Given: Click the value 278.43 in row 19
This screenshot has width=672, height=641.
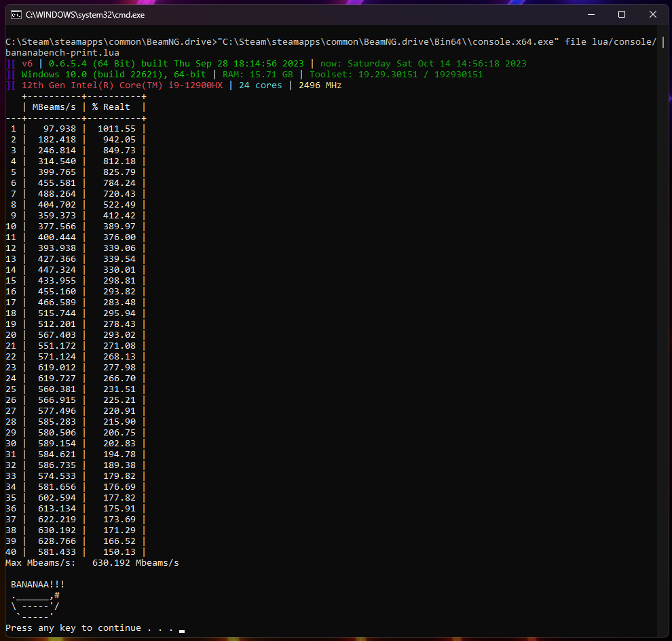Looking at the screenshot, I should pos(119,324).
